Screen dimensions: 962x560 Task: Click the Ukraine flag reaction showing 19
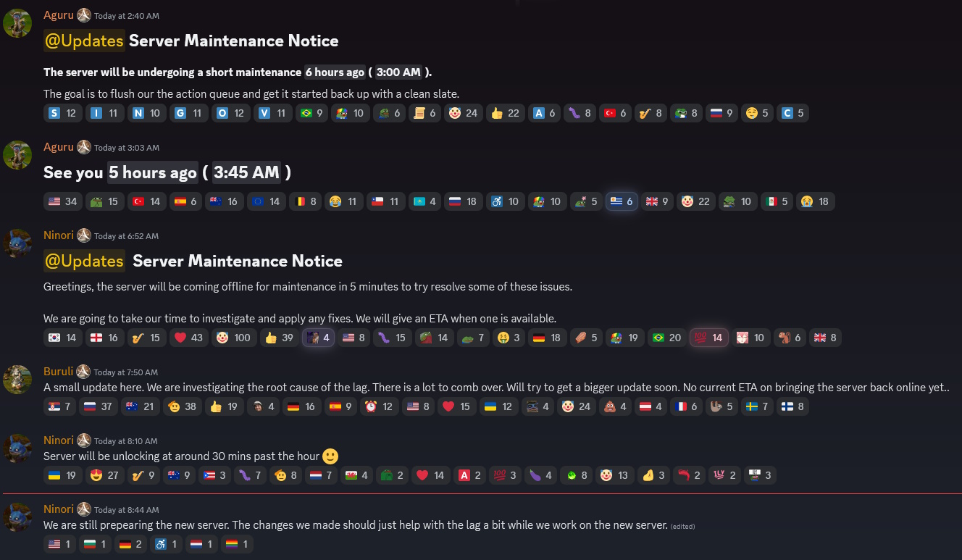62,475
